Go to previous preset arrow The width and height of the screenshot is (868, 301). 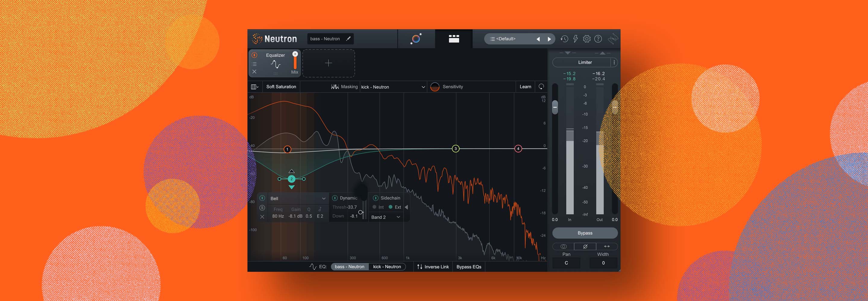[x=538, y=39]
